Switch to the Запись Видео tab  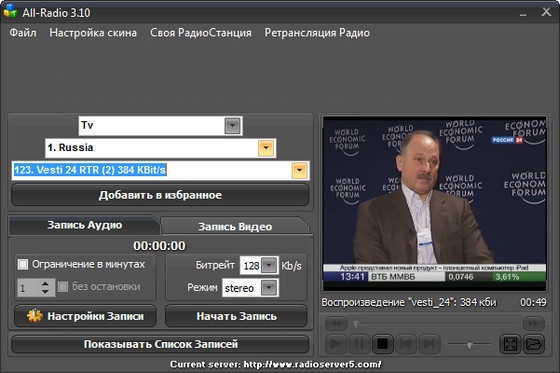[235, 227]
